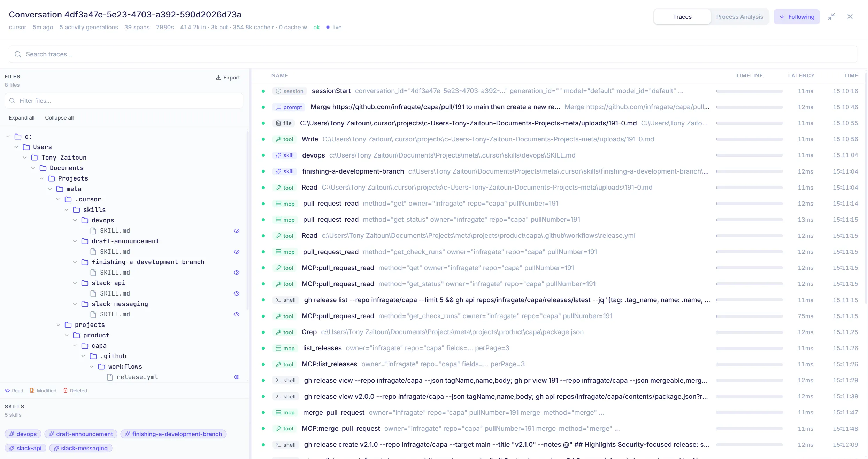The image size is (868, 459).
Task: Collapse the .cursor folder chevron
Action: click(58, 199)
